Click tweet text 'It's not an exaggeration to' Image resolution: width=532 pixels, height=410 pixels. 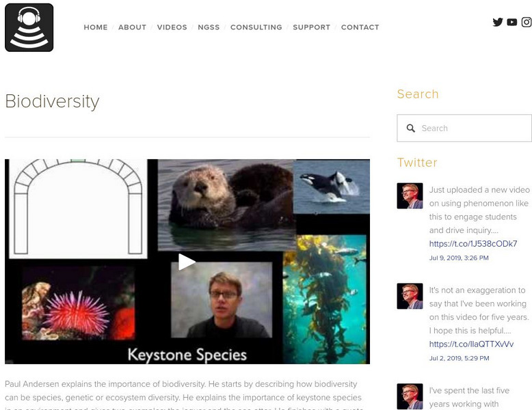(x=477, y=290)
